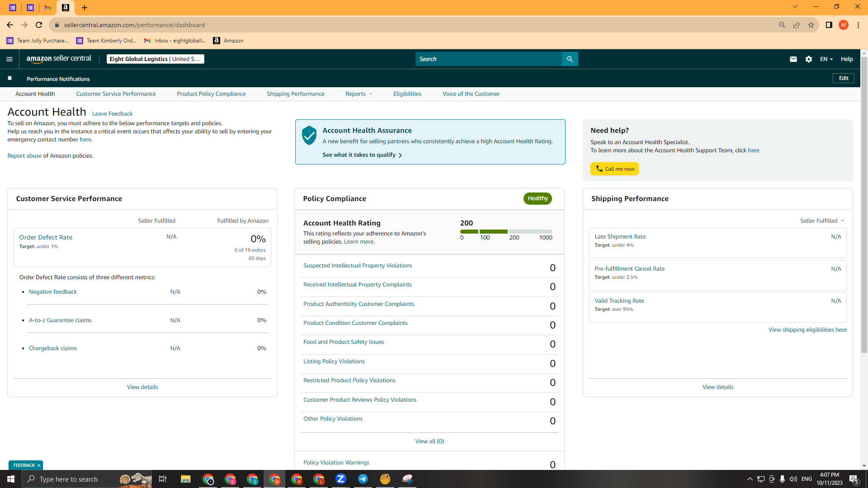
Task: Bookmark this page with star icon
Action: (811, 25)
